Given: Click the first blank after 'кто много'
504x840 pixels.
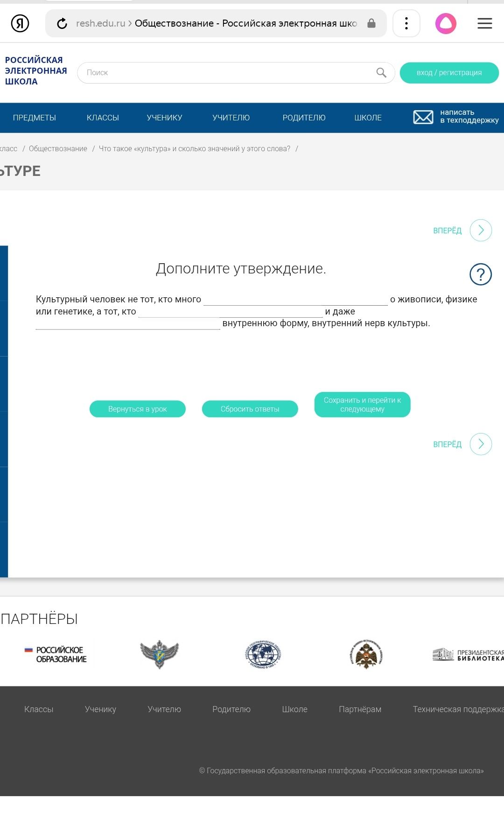Looking at the screenshot, I should tap(295, 300).
